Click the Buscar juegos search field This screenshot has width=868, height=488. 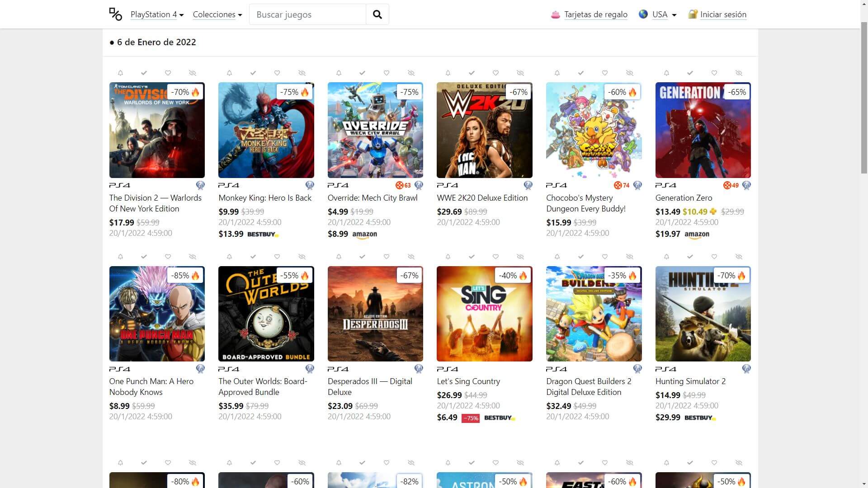click(307, 14)
